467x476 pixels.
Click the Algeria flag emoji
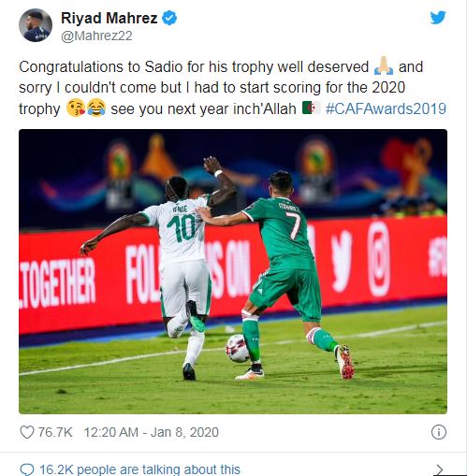click(x=311, y=108)
